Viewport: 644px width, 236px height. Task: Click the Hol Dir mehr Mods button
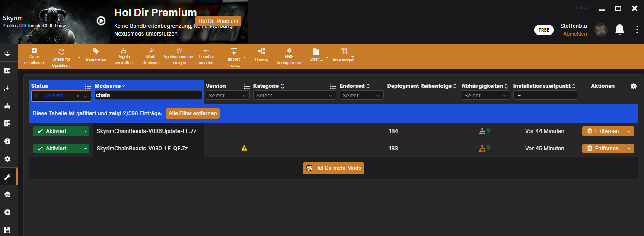click(x=334, y=168)
